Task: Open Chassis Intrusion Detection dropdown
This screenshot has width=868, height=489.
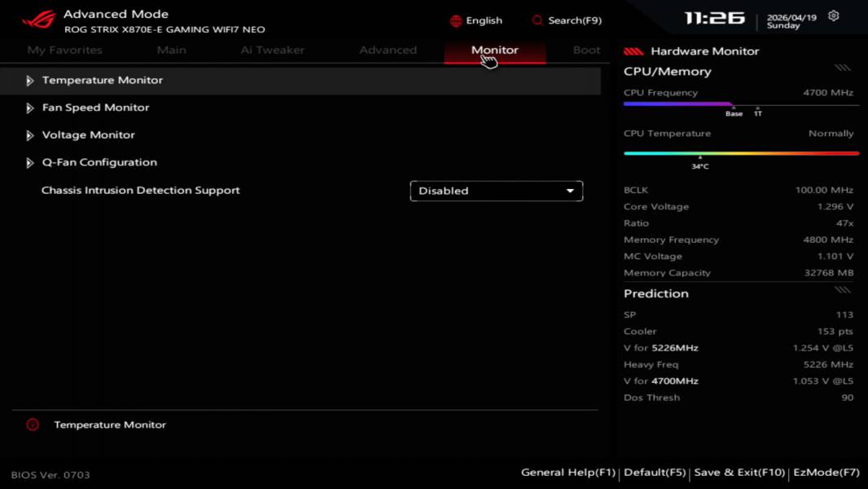Action: 497,191
